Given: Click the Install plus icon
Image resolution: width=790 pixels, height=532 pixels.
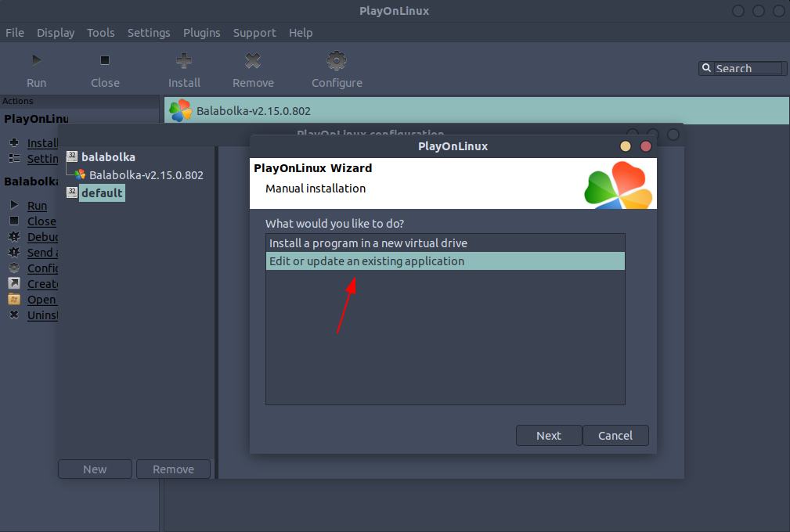Looking at the screenshot, I should click(183, 59).
